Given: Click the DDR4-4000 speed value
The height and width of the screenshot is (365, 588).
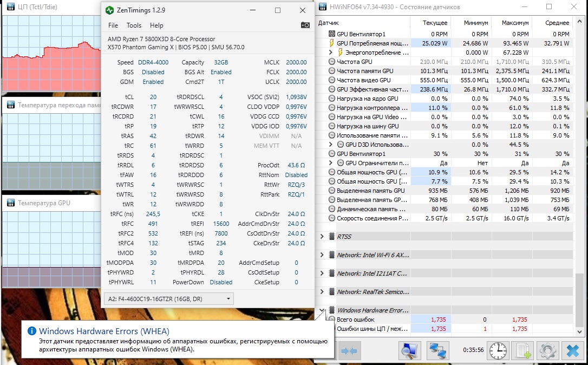Looking at the screenshot, I should click(153, 62).
